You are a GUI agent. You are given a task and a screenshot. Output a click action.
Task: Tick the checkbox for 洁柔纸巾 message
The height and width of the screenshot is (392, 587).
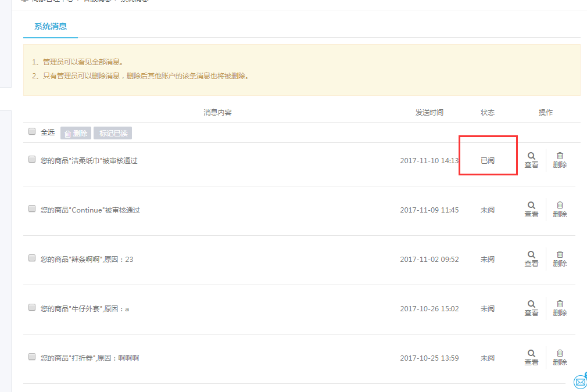(x=32, y=160)
